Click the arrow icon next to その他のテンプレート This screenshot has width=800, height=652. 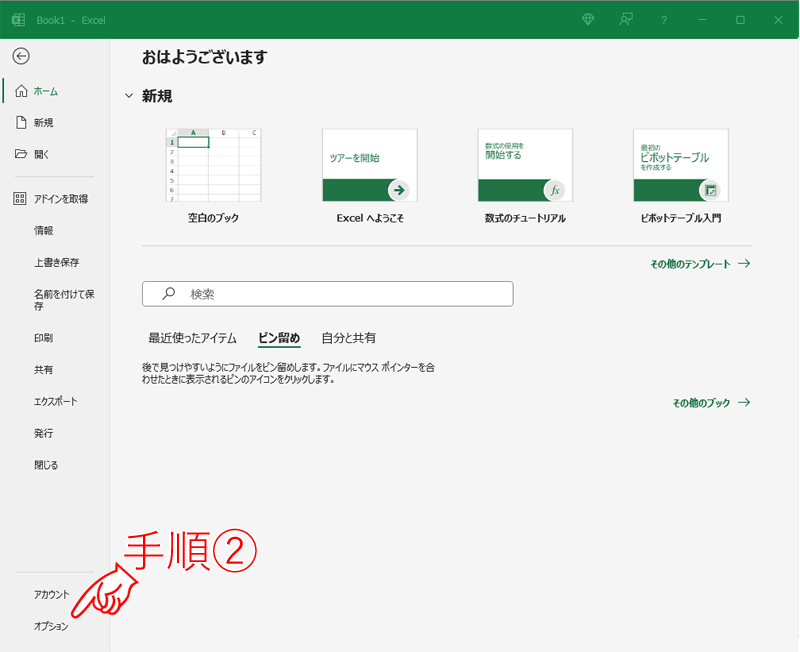pos(744,263)
